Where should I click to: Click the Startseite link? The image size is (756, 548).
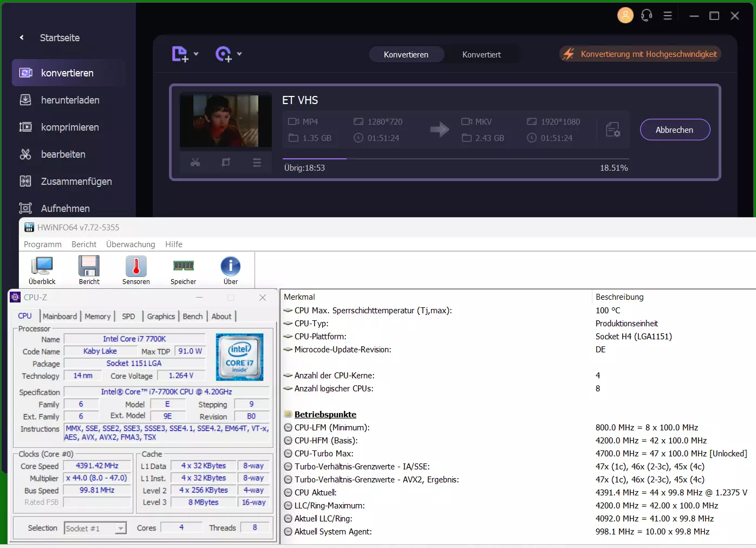60,37
